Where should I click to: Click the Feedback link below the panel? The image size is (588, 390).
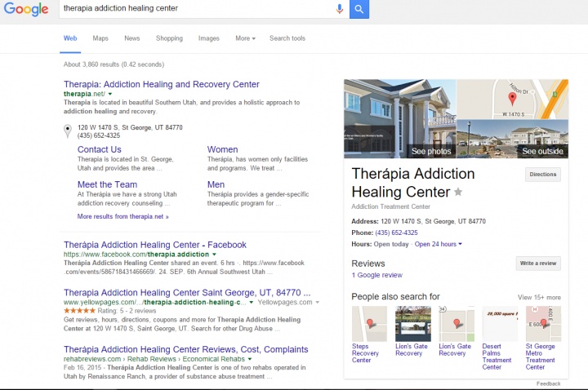(548, 383)
